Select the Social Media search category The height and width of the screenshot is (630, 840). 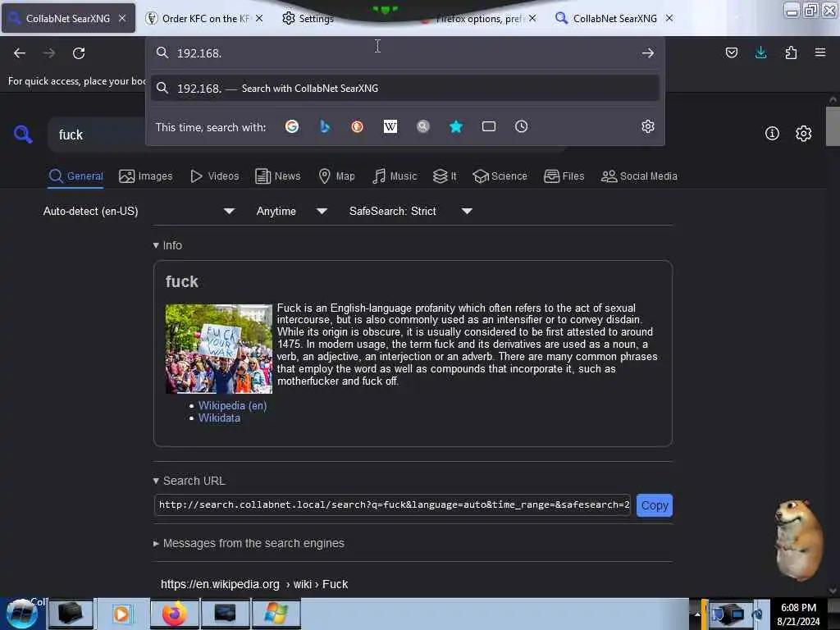click(x=639, y=176)
